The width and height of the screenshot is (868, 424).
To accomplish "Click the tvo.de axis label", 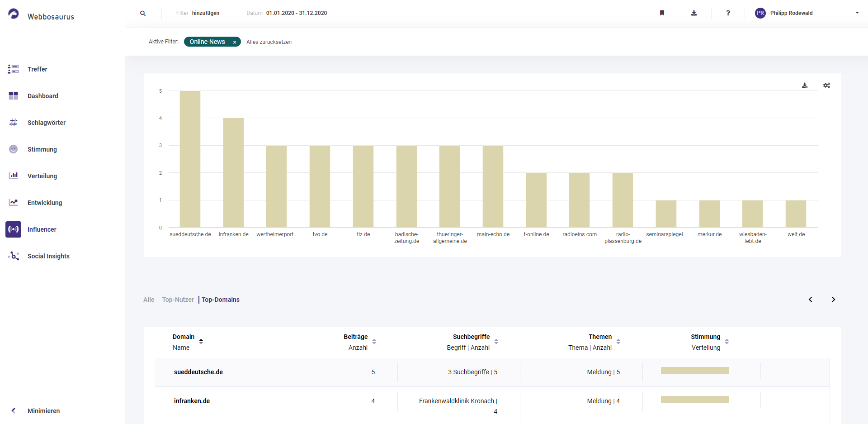I will [x=320, y=234].
